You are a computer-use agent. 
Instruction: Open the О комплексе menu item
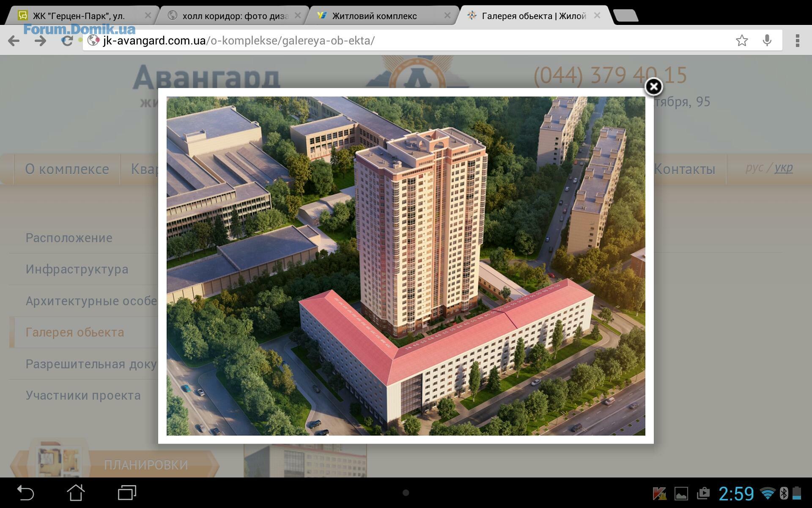67,169
